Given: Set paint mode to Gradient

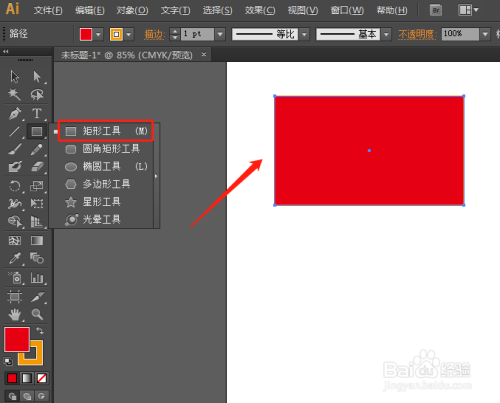Looking at the screenshot, I should pos(27,378).
